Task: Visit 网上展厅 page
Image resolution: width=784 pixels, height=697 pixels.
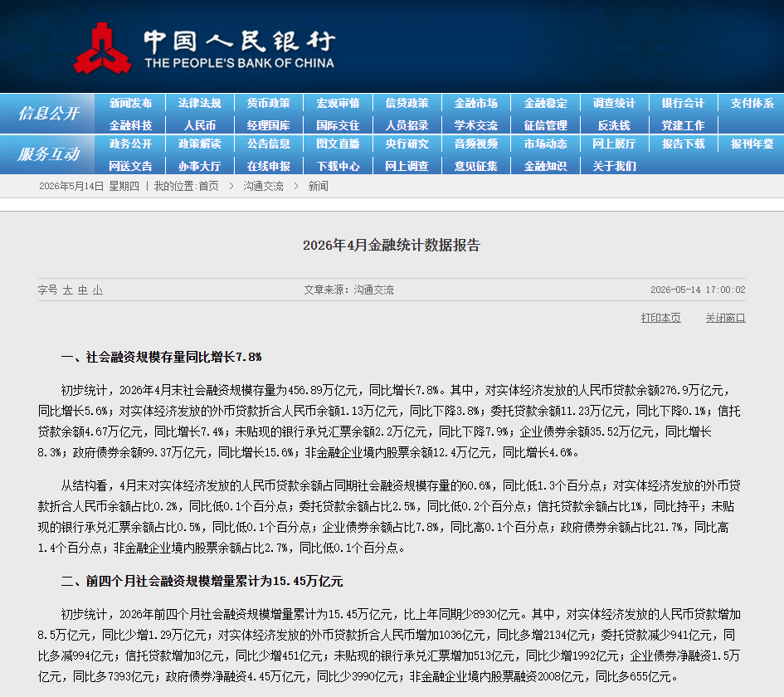Action: coord(614,144)
